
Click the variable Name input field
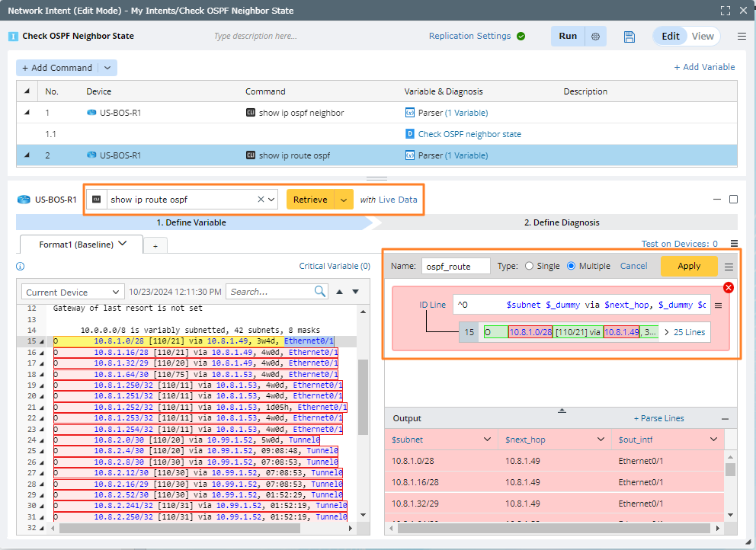tap(456, 266)
